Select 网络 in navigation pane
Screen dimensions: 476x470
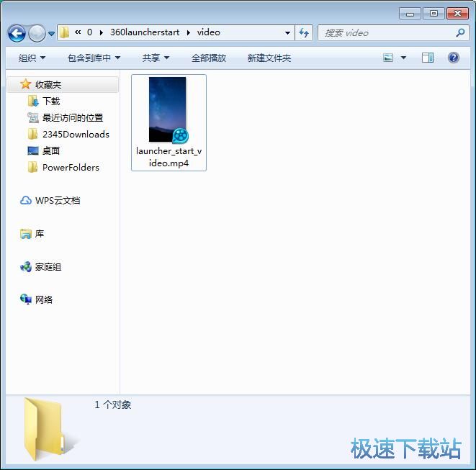44,299
